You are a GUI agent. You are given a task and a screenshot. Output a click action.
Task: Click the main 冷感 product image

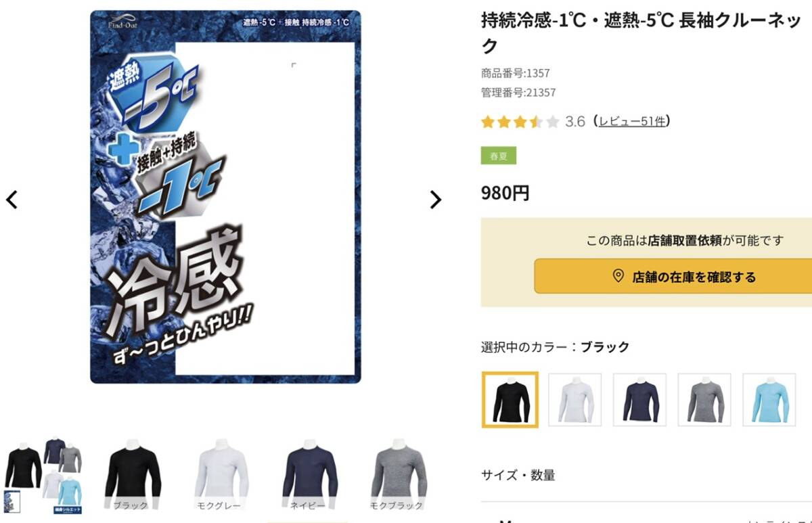pyautogui.click(x=225, y=197)
